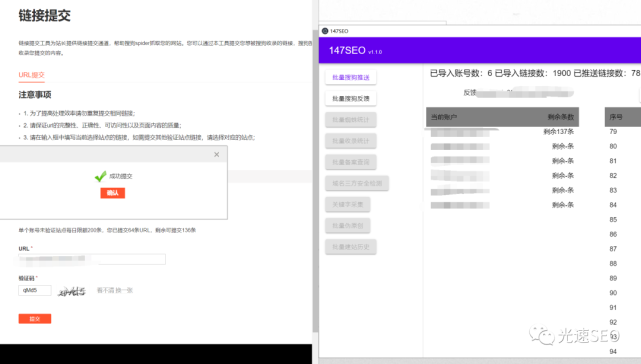Open 批量搜狗推送 in the sidebar

click(351, 77)
